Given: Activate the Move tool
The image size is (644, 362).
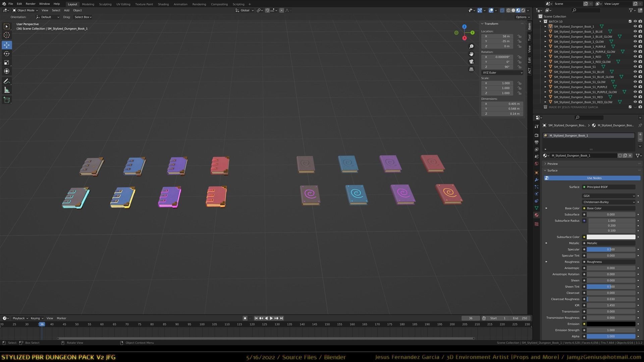Looking at the screenshot, I should click(x=7, y=45).
